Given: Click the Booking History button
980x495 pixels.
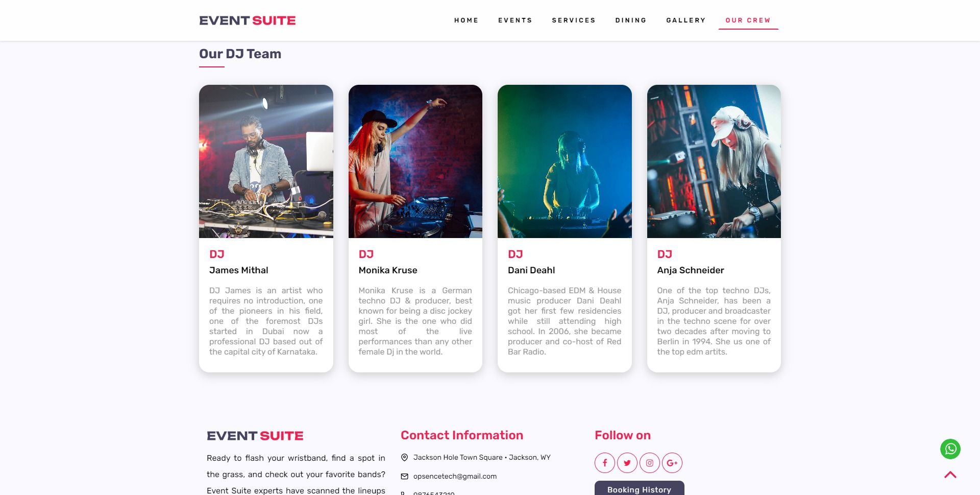Looking at the screenshot, I should point(639,488).
